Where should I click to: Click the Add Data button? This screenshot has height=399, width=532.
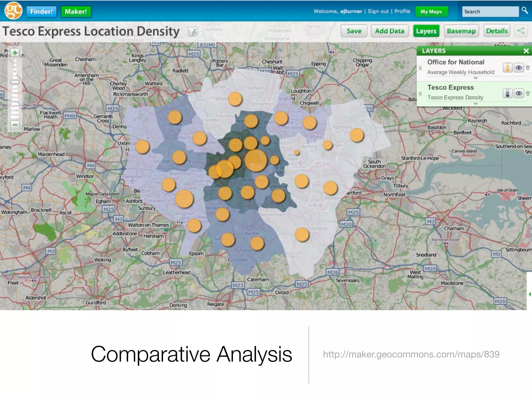click(x=389, y=31)
